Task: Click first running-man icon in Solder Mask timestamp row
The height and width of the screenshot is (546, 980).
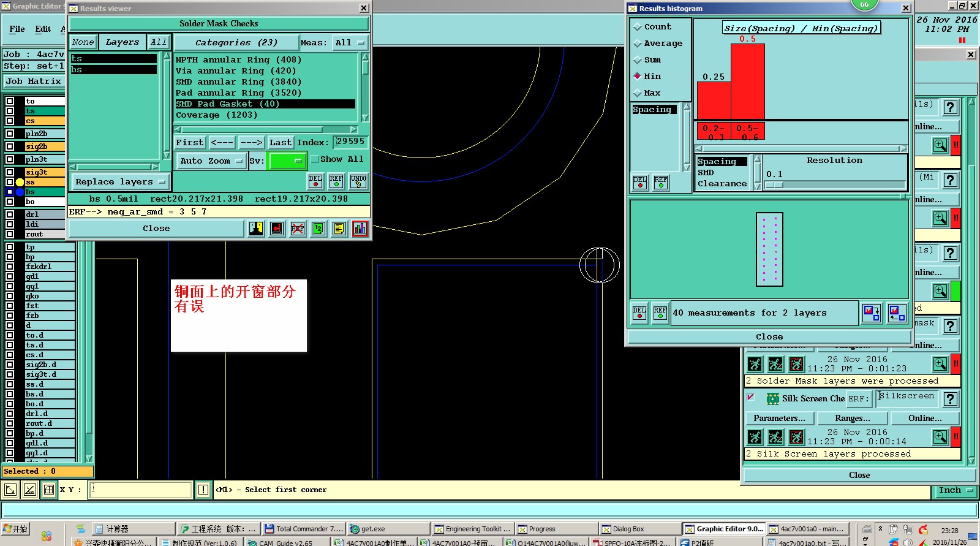Action: 755,364
